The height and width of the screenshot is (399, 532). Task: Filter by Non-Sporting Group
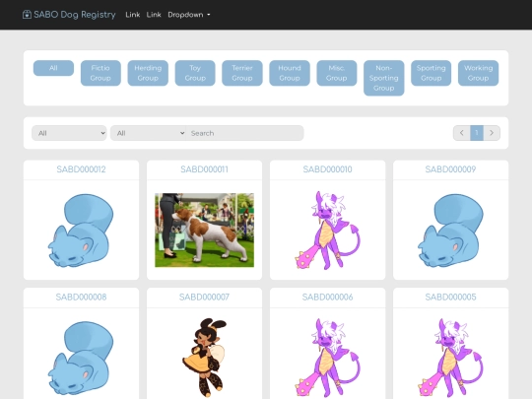pyautogui.click(x=384, y=78)
